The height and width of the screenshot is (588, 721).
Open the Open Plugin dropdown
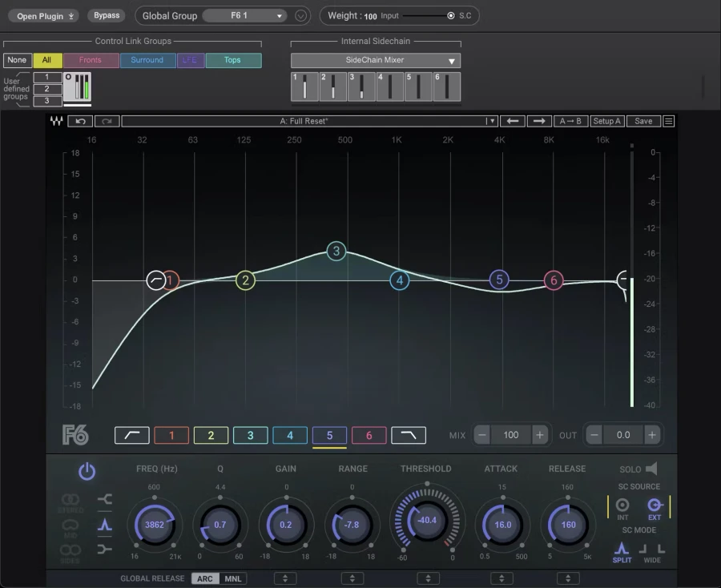(44, 16)
